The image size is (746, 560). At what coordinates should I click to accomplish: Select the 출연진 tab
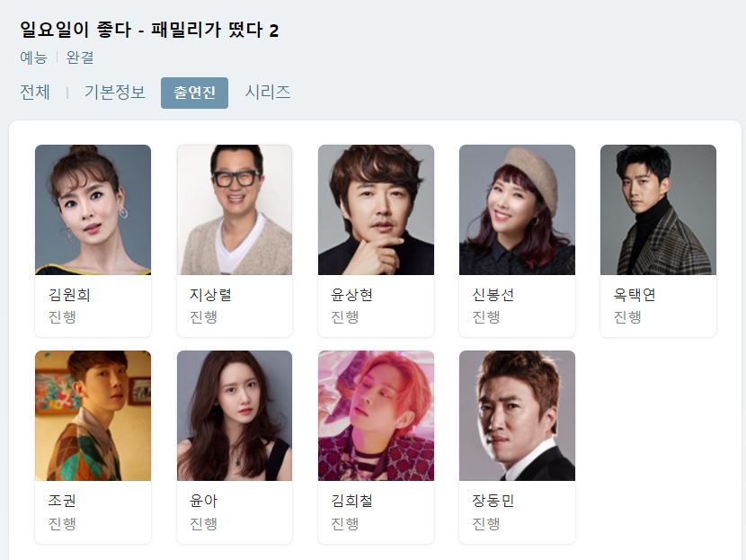tap(194, 93)
